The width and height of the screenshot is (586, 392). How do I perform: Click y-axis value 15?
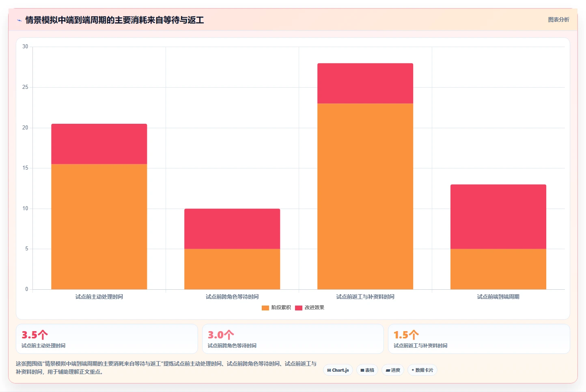click(x=25, y=168)
